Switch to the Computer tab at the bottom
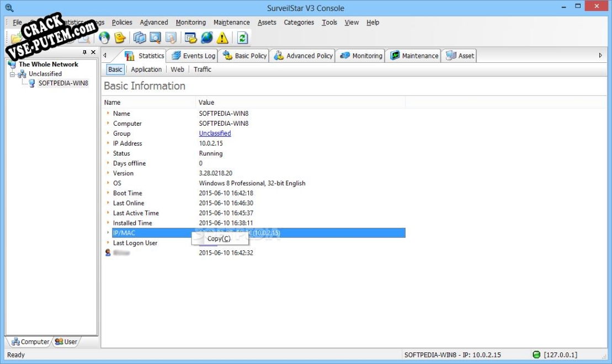612x364 pixels. tap(30, 342)
